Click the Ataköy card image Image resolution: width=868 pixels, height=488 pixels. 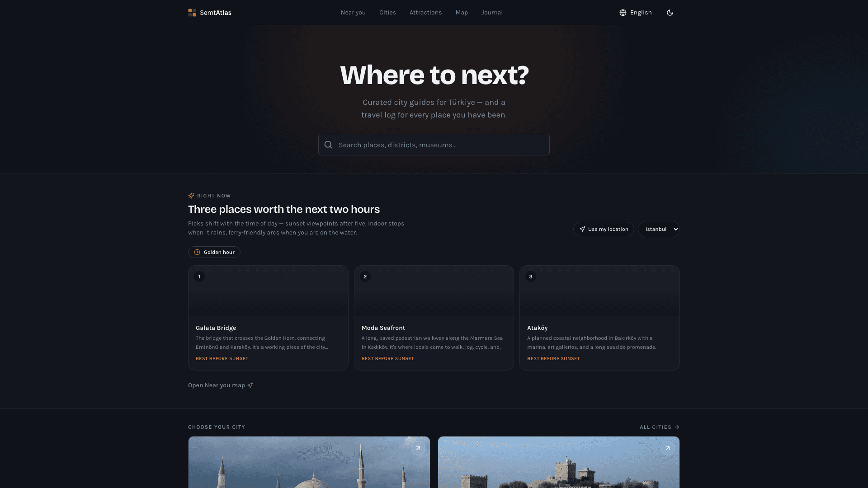(599, 291)
